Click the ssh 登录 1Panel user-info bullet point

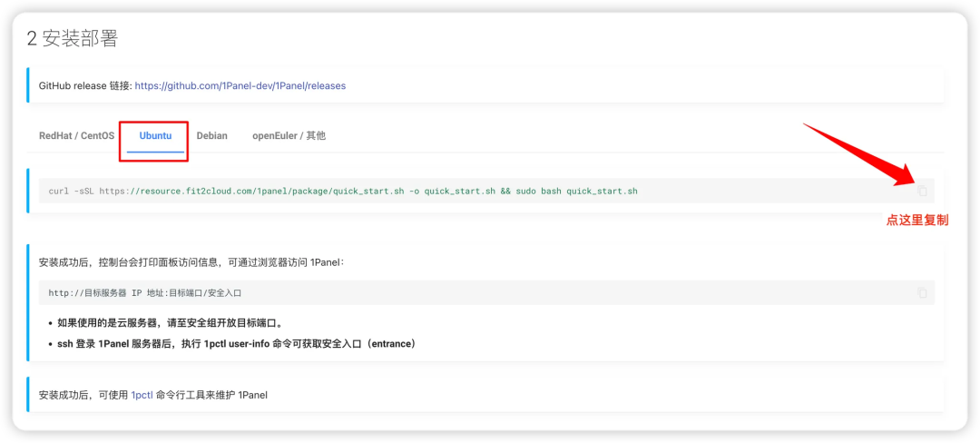236,344
